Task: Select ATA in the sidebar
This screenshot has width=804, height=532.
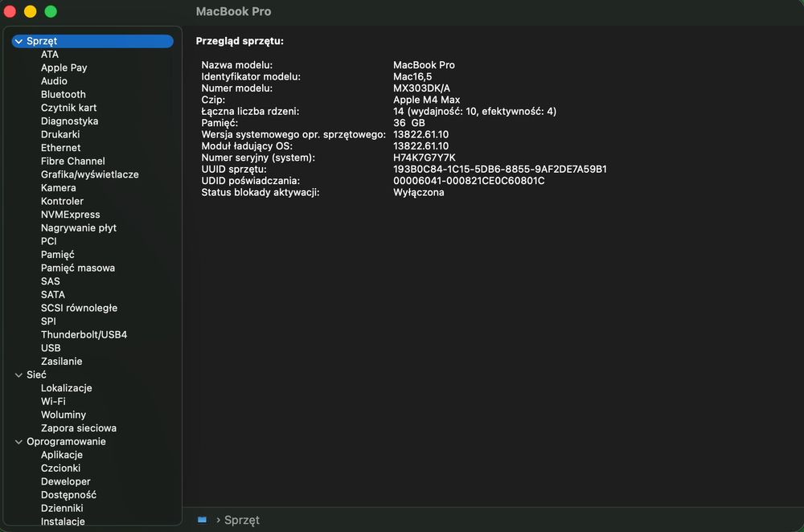Action: click(x=50, y=55)
